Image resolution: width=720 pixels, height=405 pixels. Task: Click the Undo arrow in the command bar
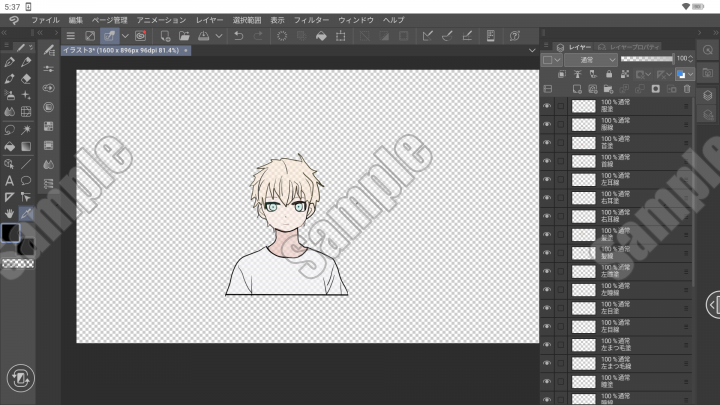click(238, 36)
